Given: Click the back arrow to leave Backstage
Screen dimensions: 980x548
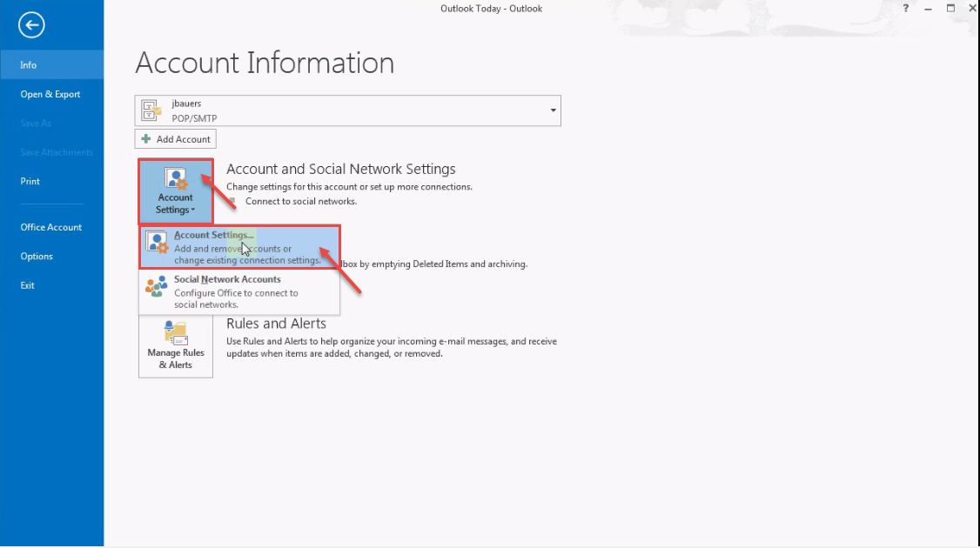Looking at the screenshot, I should 31,25.
